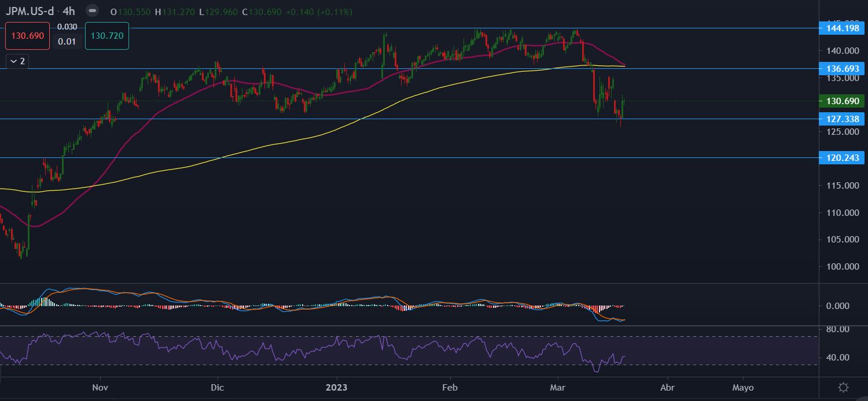Click the Mar label on time axis
The image size is (868, 401).
(x=558, y=387)
